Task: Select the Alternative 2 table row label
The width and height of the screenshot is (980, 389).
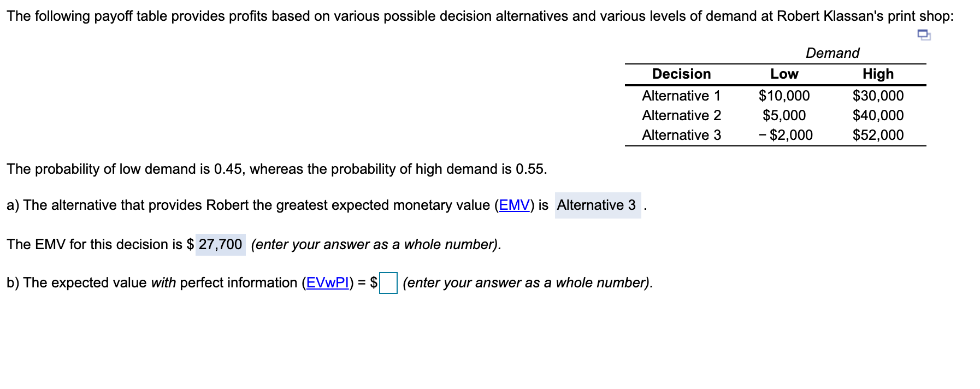Action: (x=681, y=115)
